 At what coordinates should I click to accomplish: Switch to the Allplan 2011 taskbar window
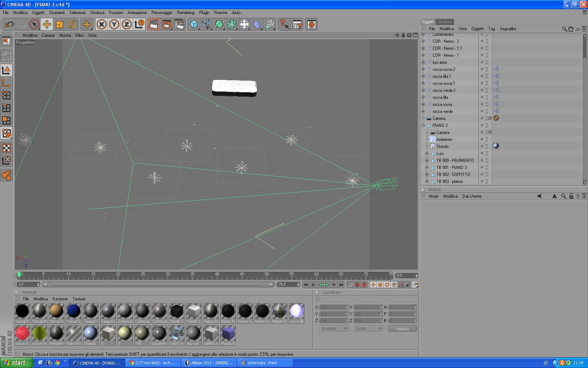(x=209, y=363)
